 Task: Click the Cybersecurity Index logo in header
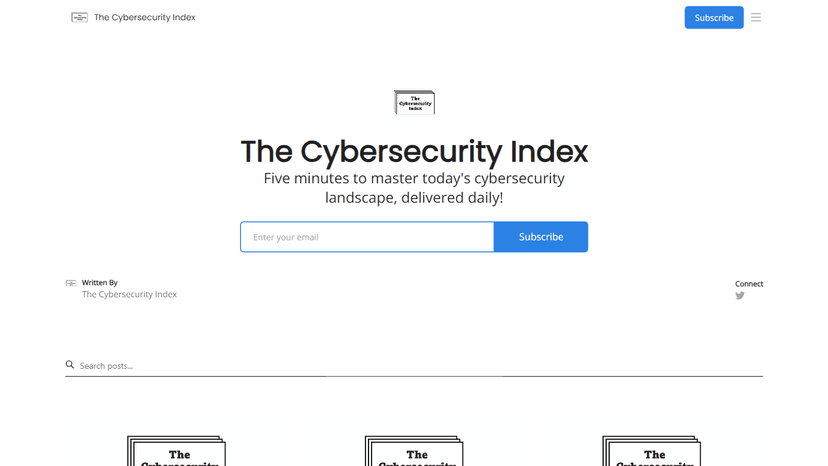click(79, 17)
